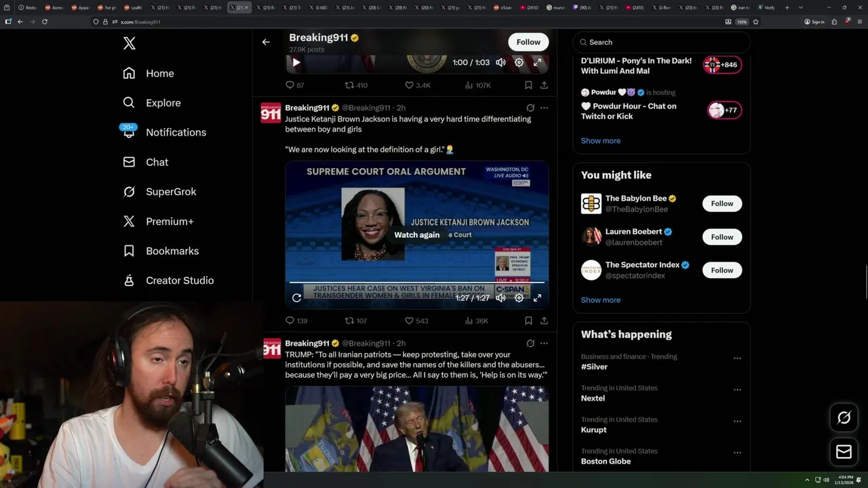868x488 pixels.
Task: Open Grok icon on the Ketanji Jackson post
Action: coord(530,108)
